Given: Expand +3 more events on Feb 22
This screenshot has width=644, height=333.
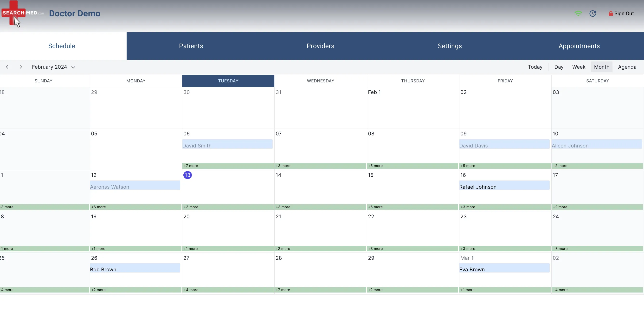Looking at the screenshot, I should tap(412, 249).
